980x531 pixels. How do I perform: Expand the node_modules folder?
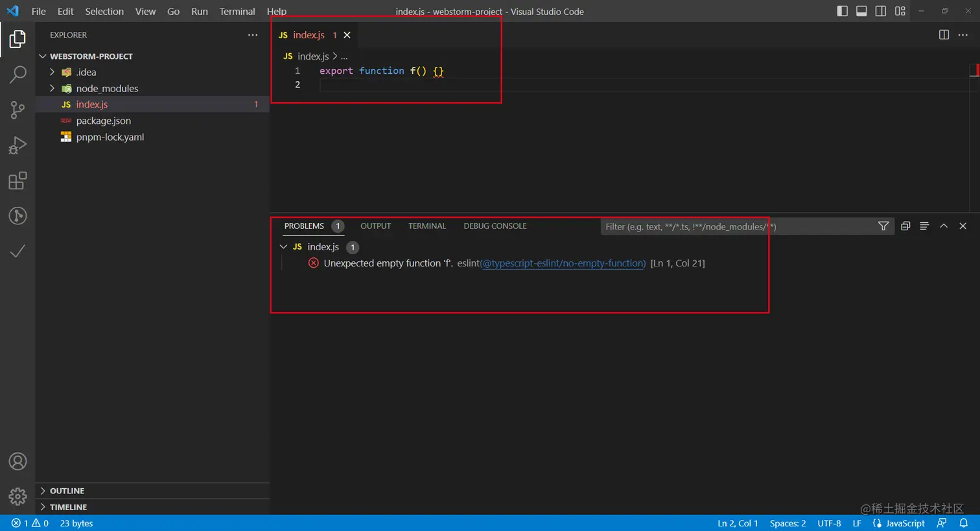coord(52,88)
